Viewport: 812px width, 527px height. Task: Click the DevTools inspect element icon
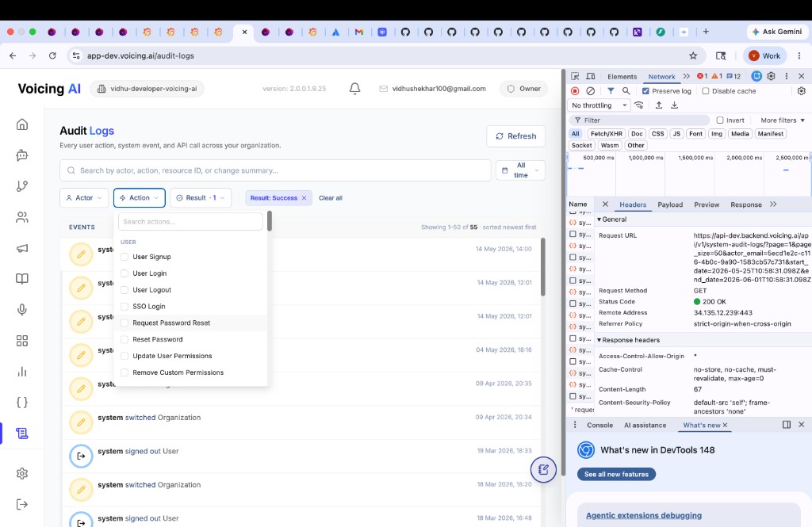[575, 76]
